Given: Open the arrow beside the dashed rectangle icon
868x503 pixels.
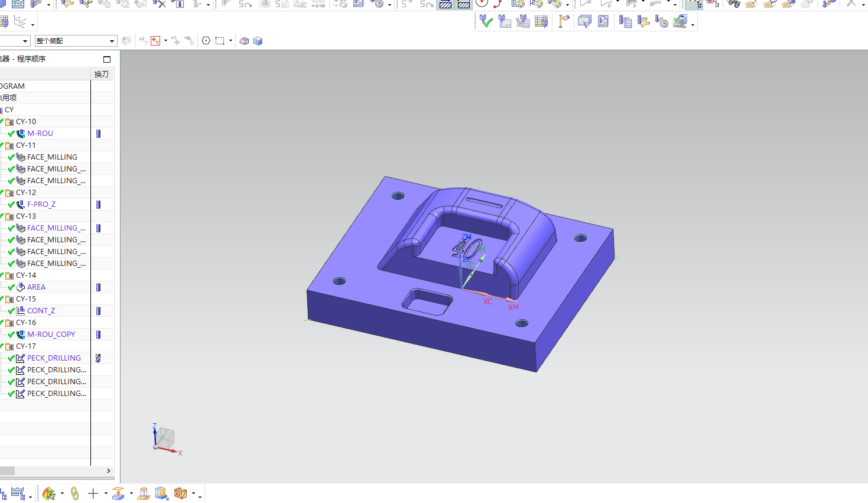Looking at the screenshot, I should (230, 41).
